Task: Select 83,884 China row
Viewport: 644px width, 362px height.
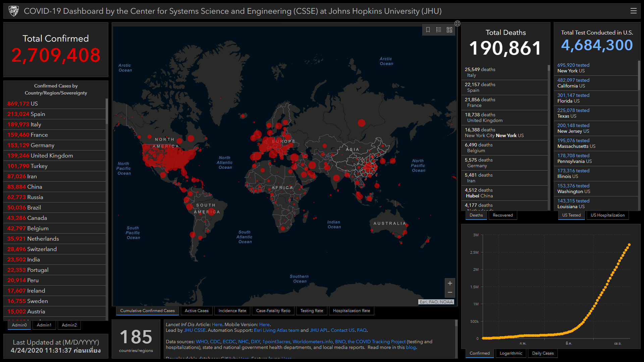Action: pyautogui.click(x=55, y=187)
